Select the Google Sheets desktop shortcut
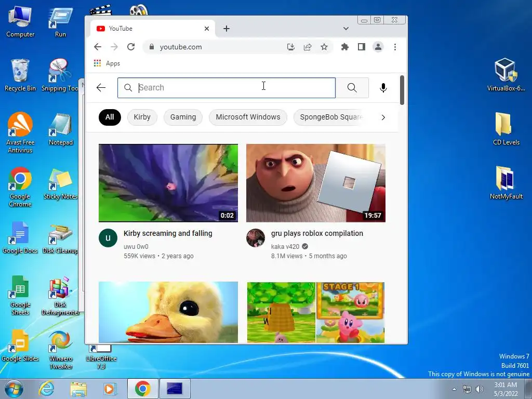This screenshot has height=399, width=532. (x=20, y=295)
